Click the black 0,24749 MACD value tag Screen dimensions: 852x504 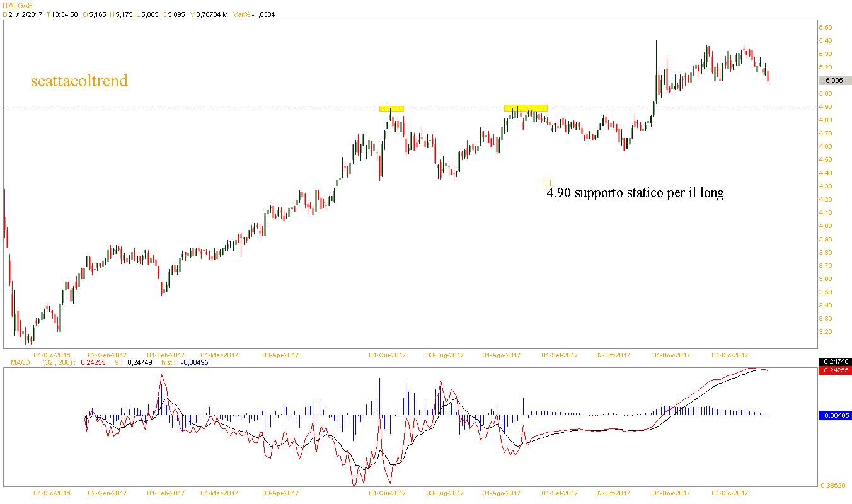click(834, 362)
